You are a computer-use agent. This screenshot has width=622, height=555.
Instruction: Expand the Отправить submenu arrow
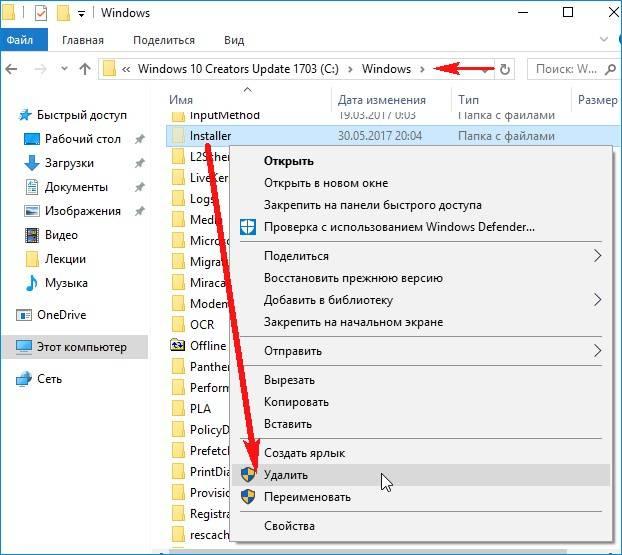click(x=598, y=351)
